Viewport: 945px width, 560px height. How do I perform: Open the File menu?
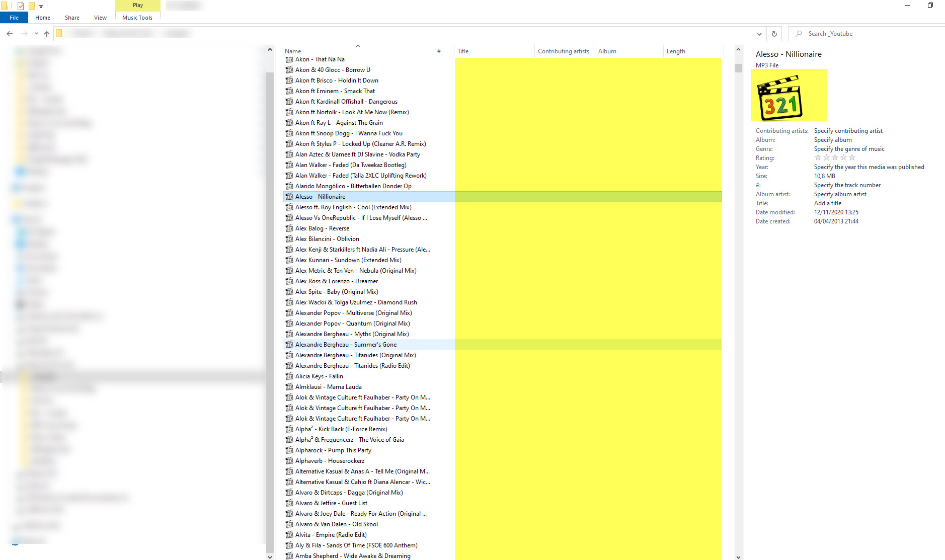pos(14,18)
